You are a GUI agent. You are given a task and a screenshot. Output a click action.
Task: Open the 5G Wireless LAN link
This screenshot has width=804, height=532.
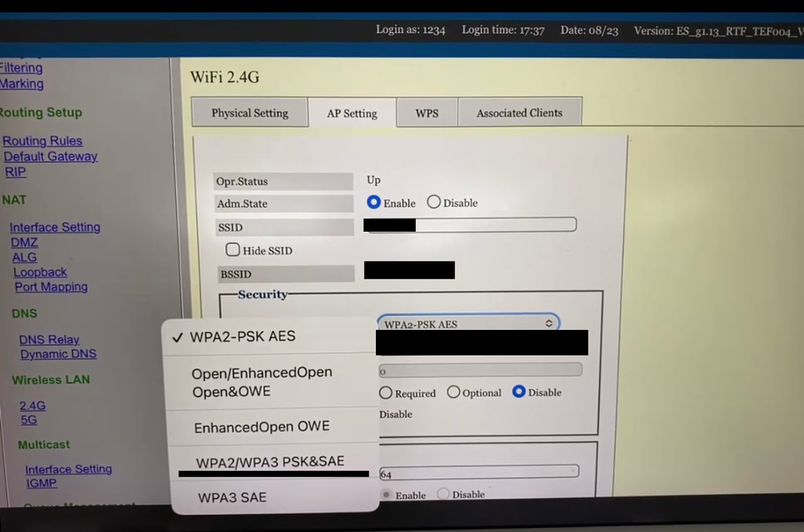(x=28, y=420)
